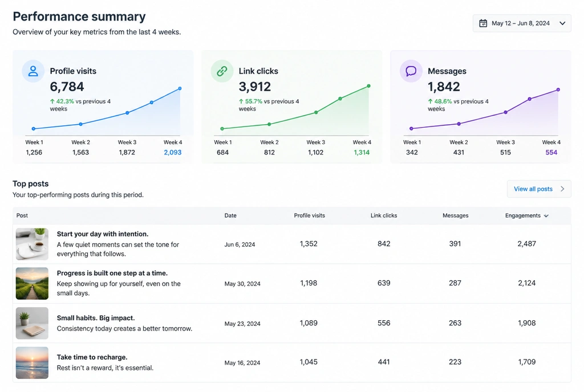Click Profile visits total 6,784
This screenshot has height=392, width=584.
(67, 87)
